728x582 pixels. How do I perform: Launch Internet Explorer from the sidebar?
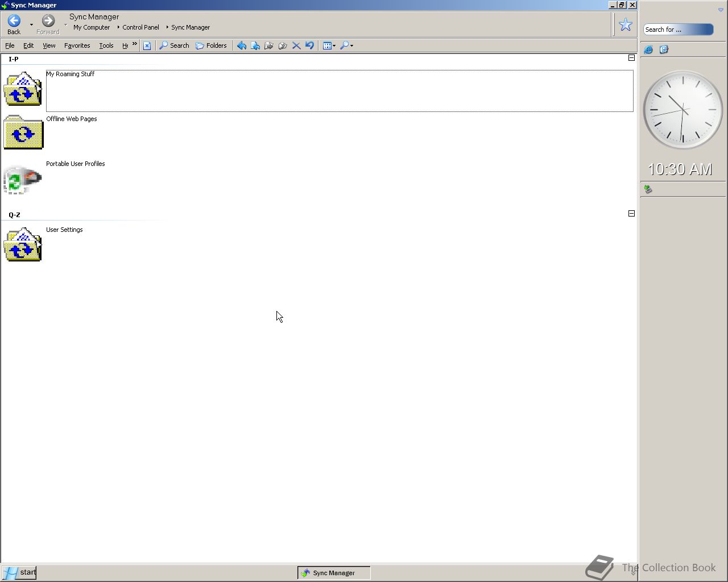[648, 50]
